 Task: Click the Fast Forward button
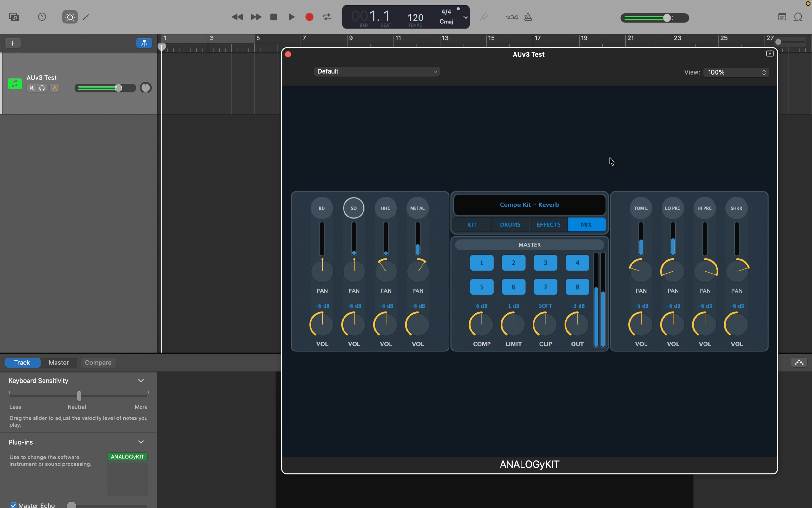[256, 17]
